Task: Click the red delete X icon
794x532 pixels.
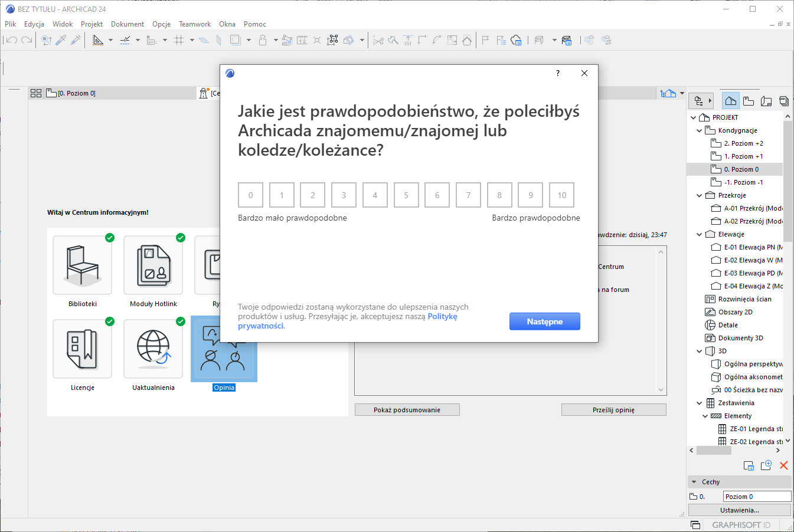Action: (783, 465)
